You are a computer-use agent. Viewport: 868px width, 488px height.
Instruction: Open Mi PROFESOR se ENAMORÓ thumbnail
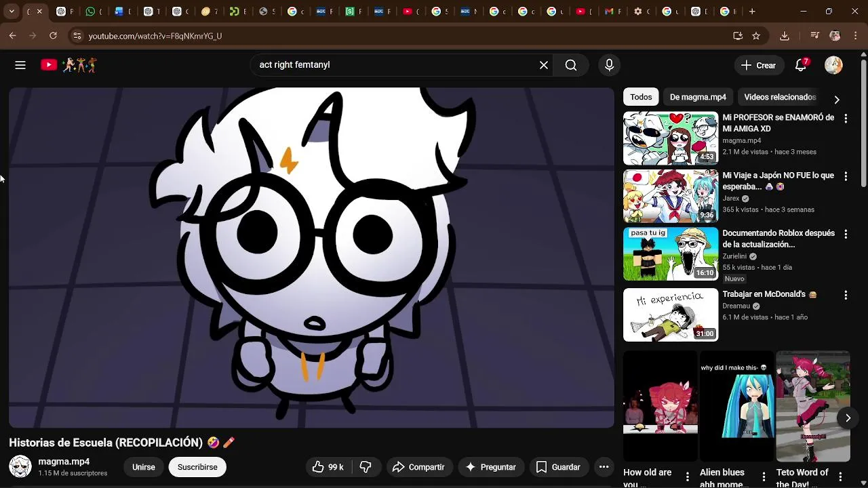671,138
